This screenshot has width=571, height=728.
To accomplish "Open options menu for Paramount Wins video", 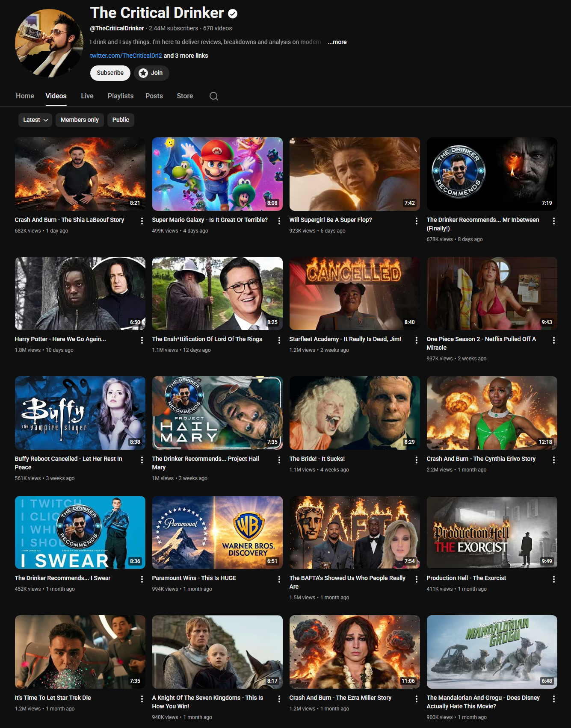I will [279, 579].
